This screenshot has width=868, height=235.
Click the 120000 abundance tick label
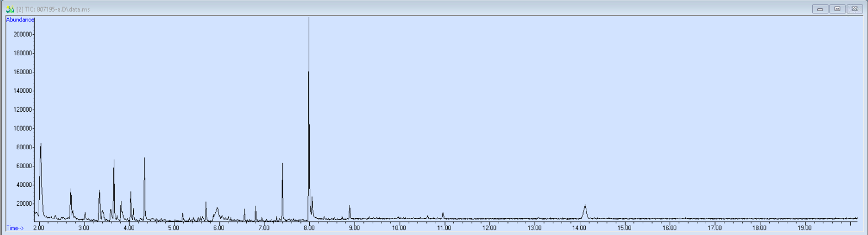23,109
